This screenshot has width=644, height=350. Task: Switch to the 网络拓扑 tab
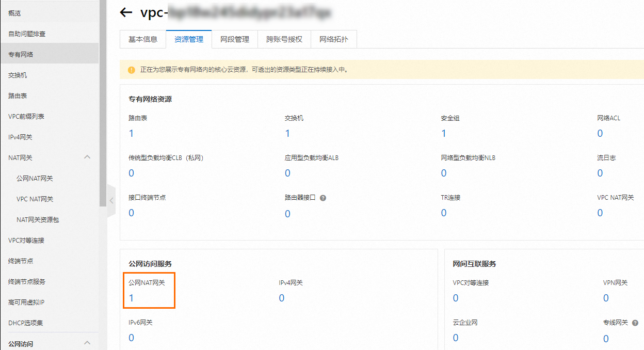coord(334,39)
